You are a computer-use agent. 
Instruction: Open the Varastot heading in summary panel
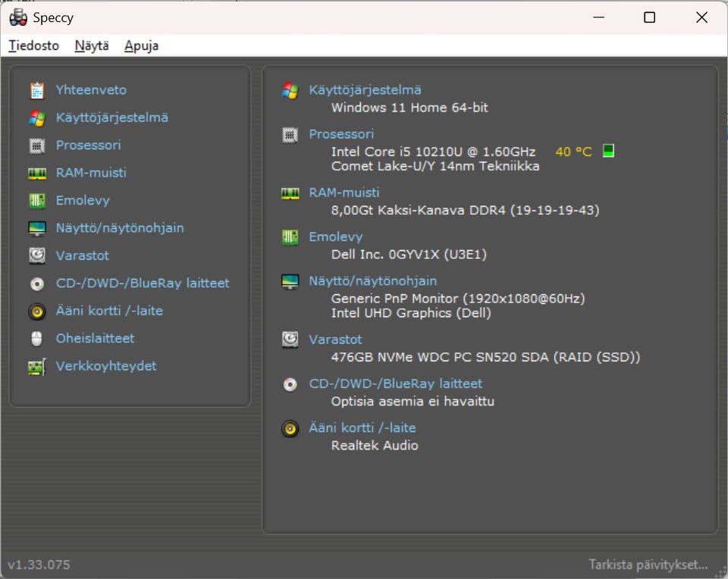[335, 340]
